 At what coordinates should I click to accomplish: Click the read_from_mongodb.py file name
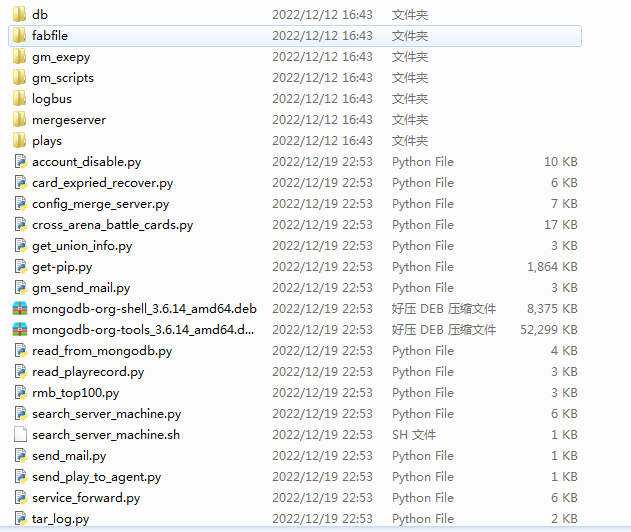(101, 350)
